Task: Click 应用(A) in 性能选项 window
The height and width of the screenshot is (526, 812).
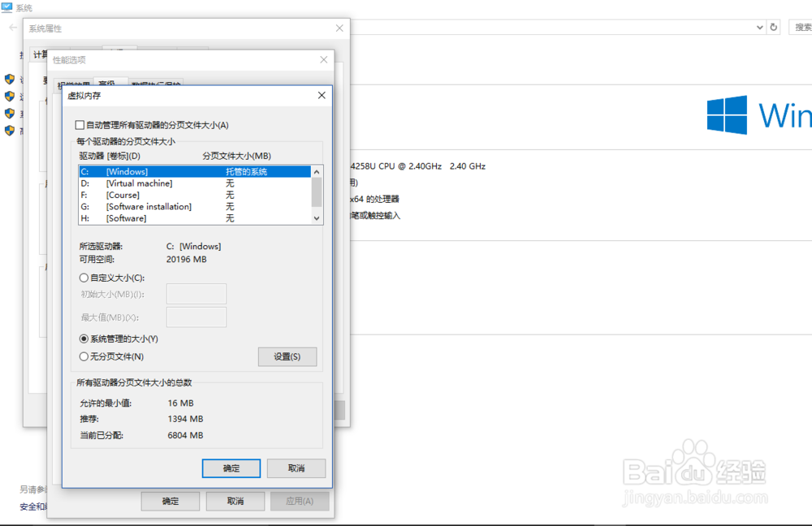Action: tap(300, 501)
